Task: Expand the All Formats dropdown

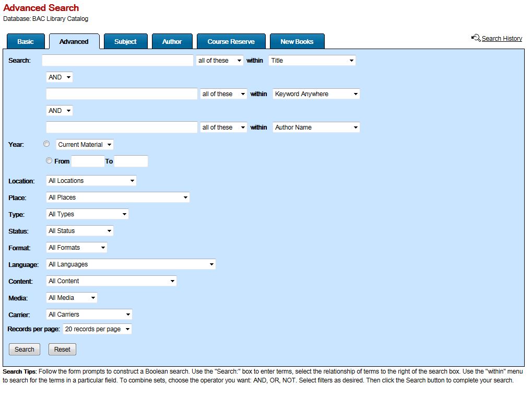Action: pyautogui.click(x=76, y=247)
